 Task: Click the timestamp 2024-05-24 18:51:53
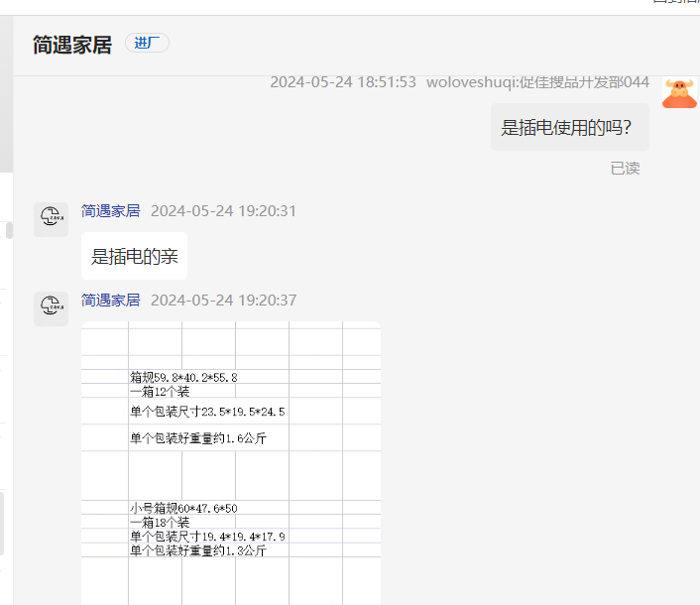343,82
